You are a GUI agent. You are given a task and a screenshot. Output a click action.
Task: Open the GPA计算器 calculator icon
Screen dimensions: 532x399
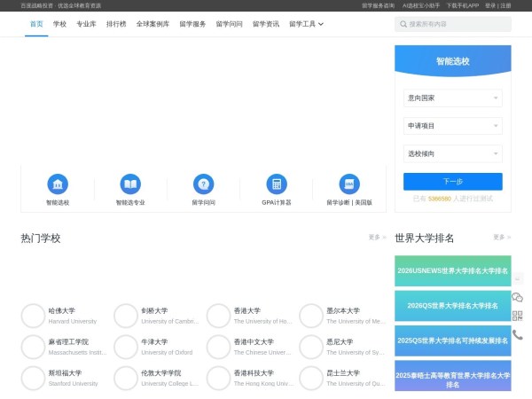(x=276, y=184)
